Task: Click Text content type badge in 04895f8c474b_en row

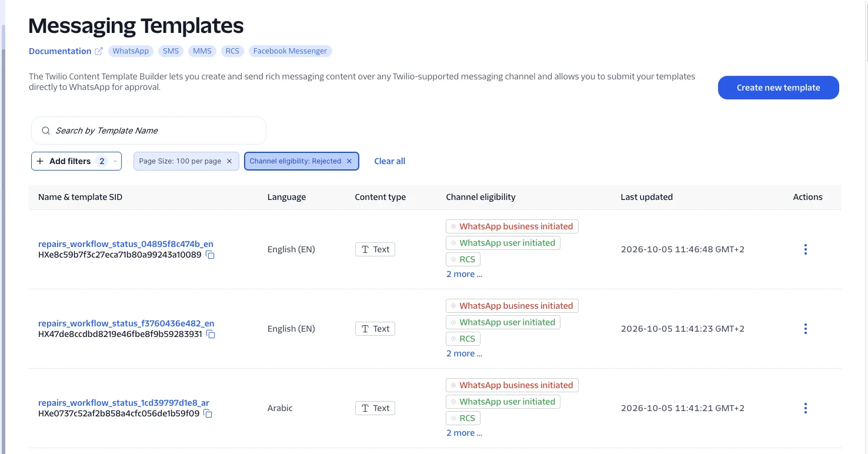Action: coord(375,249)
